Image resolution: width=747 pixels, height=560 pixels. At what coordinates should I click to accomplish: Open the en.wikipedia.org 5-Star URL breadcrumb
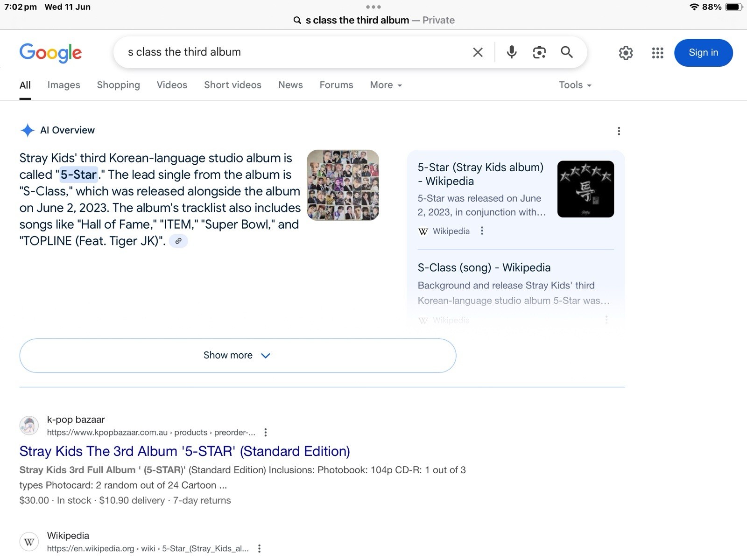pyautogui.click(x=148, y=549)
